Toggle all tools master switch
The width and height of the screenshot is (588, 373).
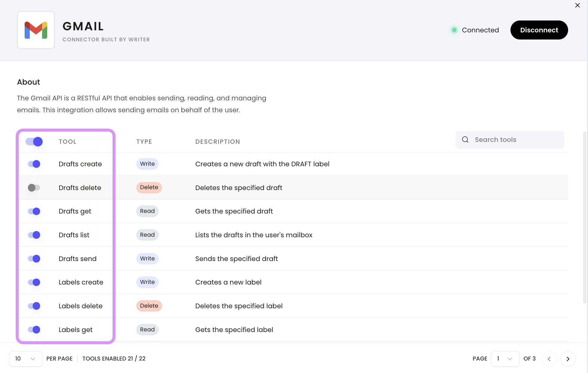click(x=34, y=142)
